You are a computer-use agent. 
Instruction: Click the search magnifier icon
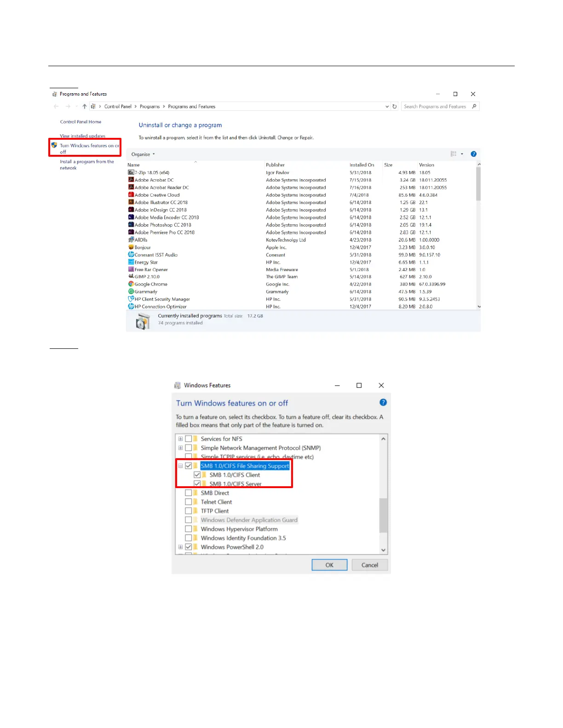coord(474,106)
